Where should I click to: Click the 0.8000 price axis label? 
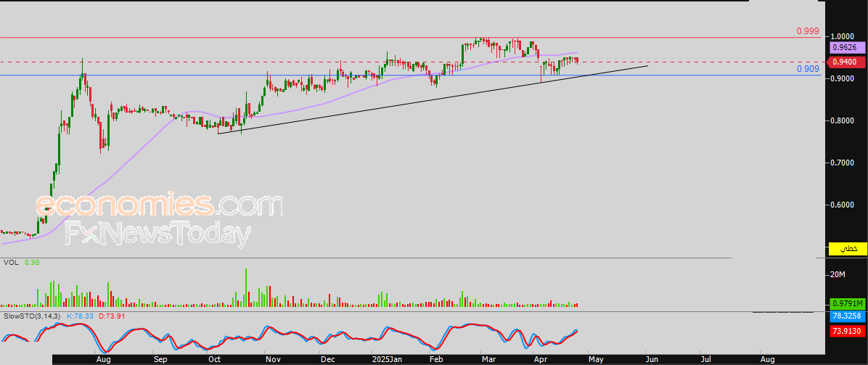click(x=843, y=120)
